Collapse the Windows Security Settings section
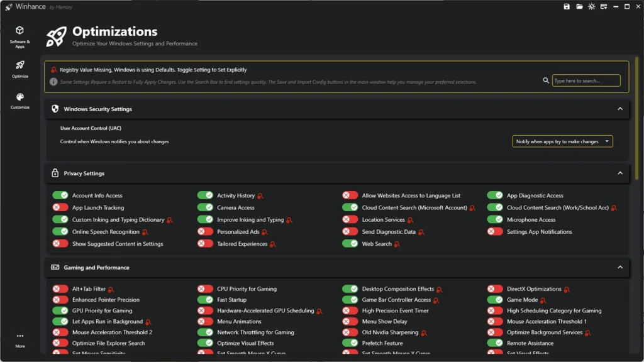Image resolution: width=644 pixels, height=362 pixels. click(620, 109)
